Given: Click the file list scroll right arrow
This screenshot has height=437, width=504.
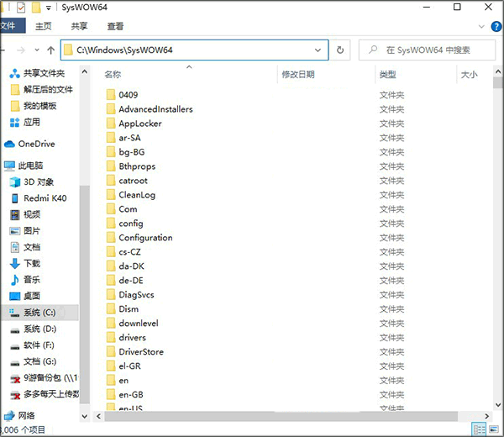Looking at the screenshot, I should 486,416.
